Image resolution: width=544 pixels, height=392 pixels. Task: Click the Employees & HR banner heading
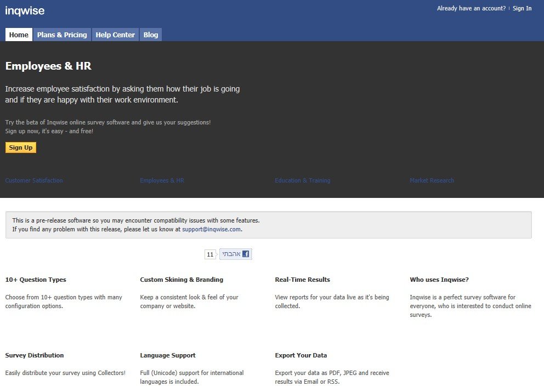tap(48, 66)
